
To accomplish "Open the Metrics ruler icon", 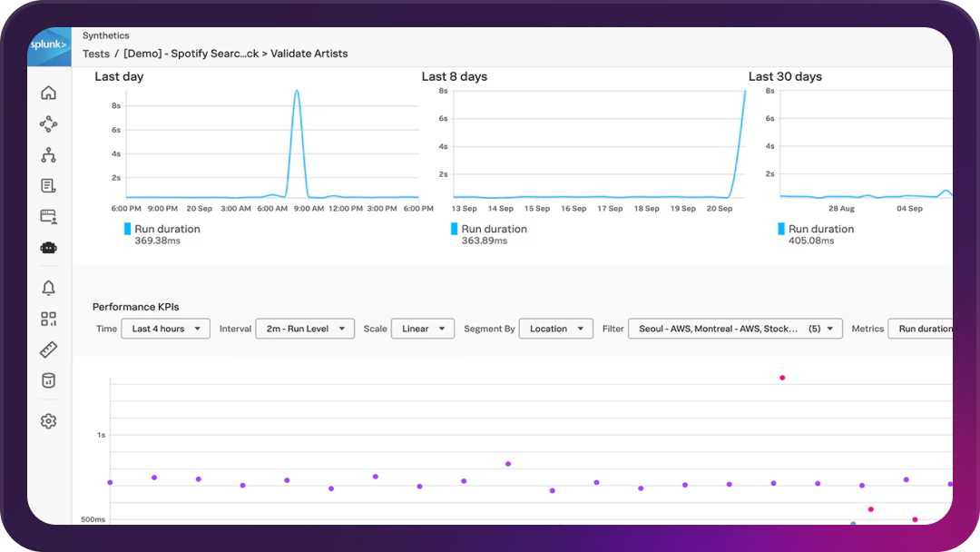I will point(48,349).
